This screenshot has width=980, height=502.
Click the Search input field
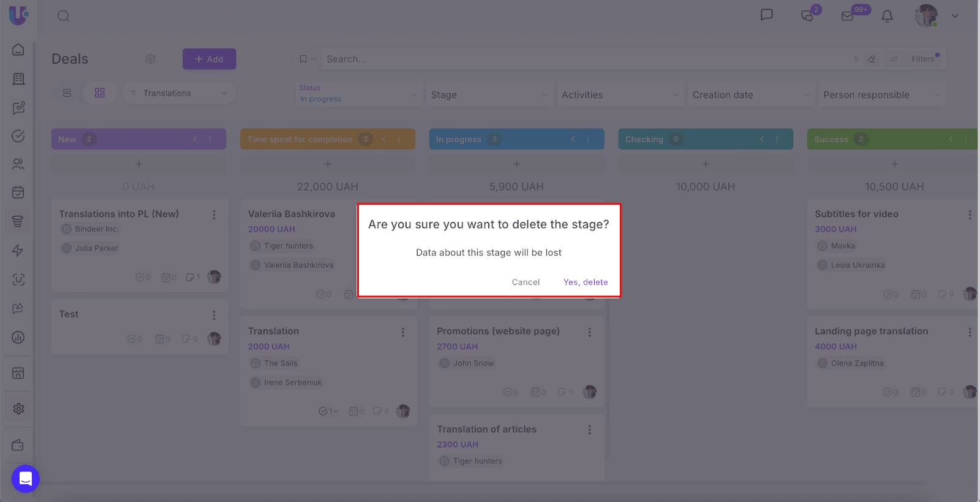[x=582, y=59]
